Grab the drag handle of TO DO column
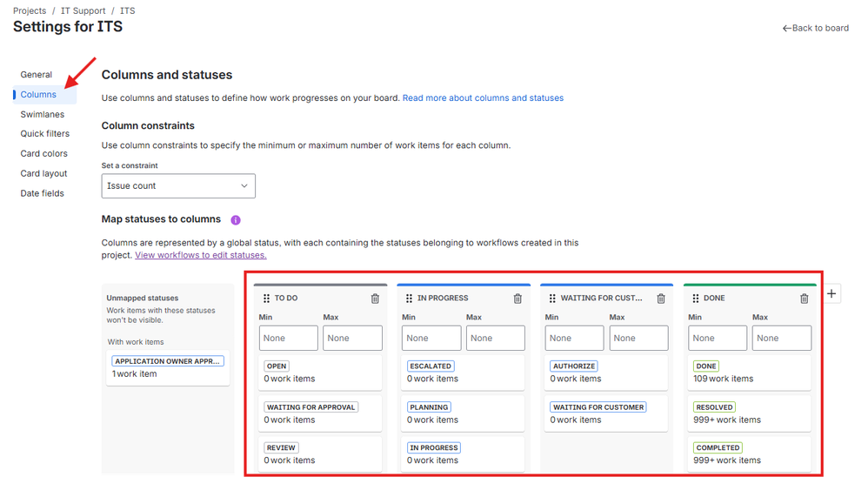Viewport: 868px width, 477px height. (265, 299)
